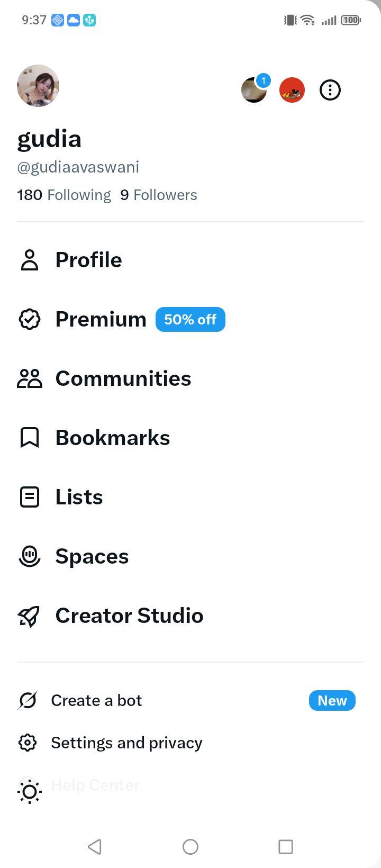This screenshot has width=381, height=868.
Task: Tap the Creator Studio rocket icon
Action: tap(30, 616)
